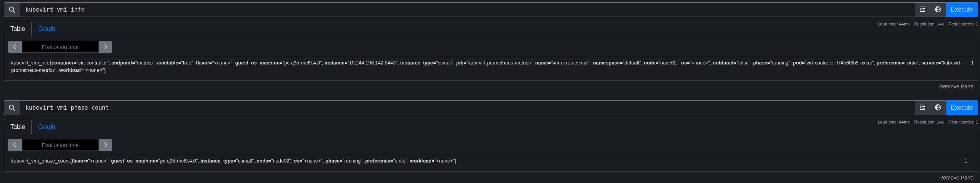Viewport: 980px width, 183px height.
Task: Open metrics explorer for kubevirt_vmi_info panel
Action: pos(938,10)
